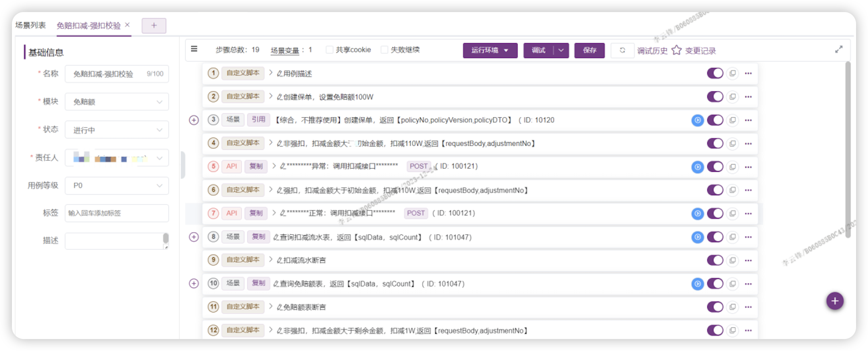This screenshot has height=351, width=868.
Task: Click the refresh icon next to 保存
Action: coord(623,50)
